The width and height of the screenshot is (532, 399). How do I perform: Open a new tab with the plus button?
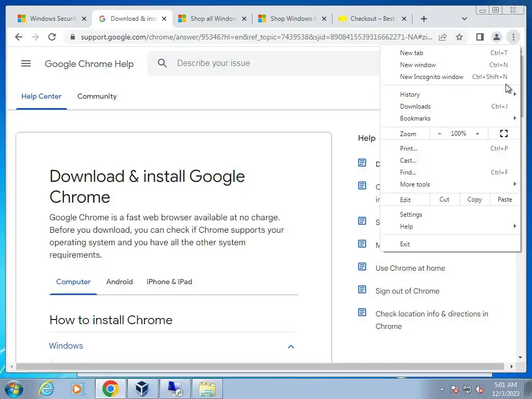pyautogui.click(x=424, y=19)
